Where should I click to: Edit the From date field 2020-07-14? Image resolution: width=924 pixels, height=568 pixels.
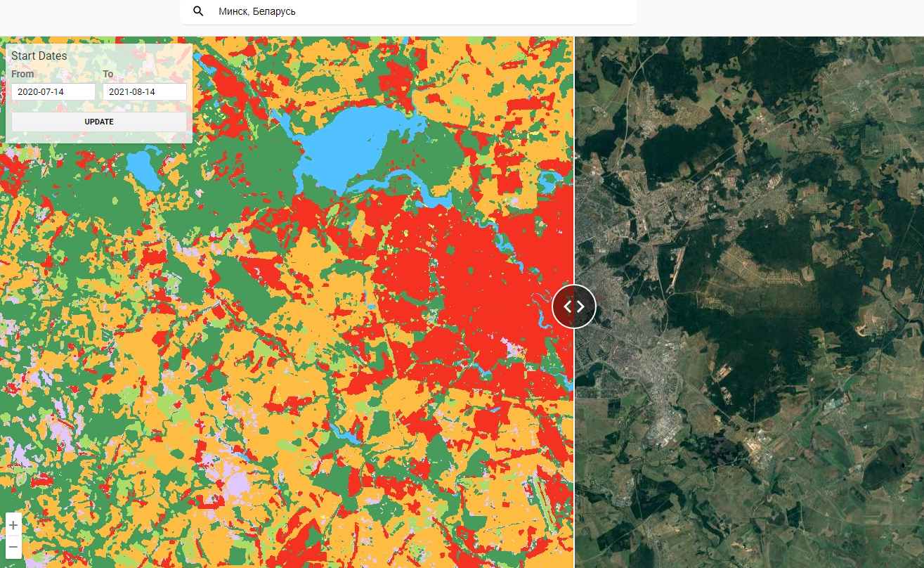tap(53, 92)
